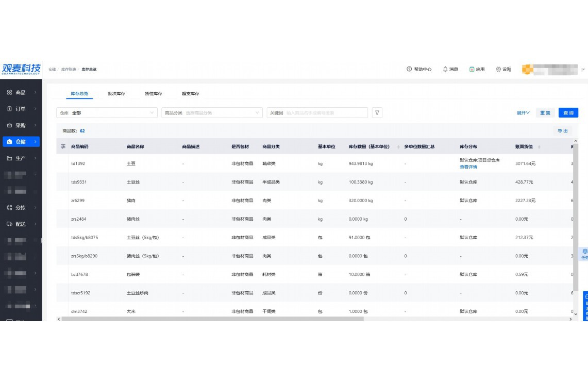Screen dimensions: 588x382
Task: Open the 商品分类 category dropdown
Action: [212, 113]
